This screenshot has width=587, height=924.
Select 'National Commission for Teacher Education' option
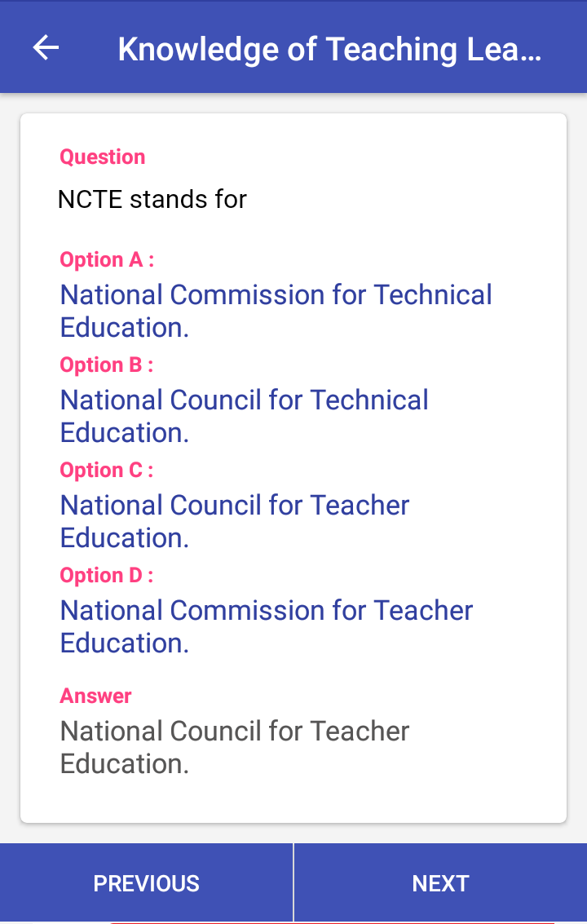coord(267,626)
